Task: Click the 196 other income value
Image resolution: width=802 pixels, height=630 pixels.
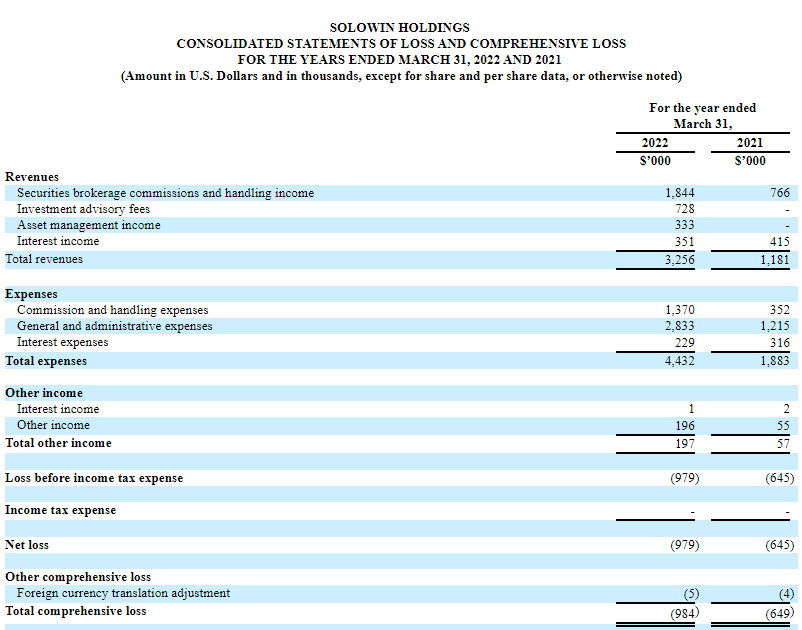Action: [x=684, y=425]
